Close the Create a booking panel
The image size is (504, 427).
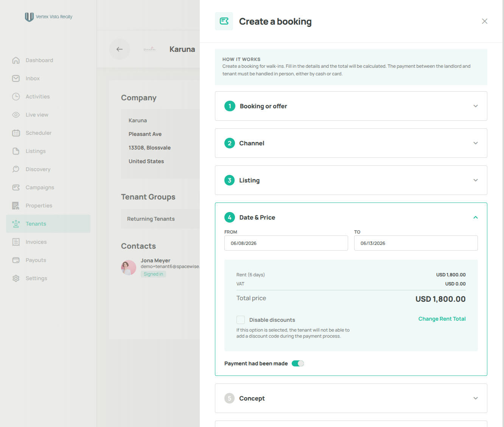[x=485, y=21]
